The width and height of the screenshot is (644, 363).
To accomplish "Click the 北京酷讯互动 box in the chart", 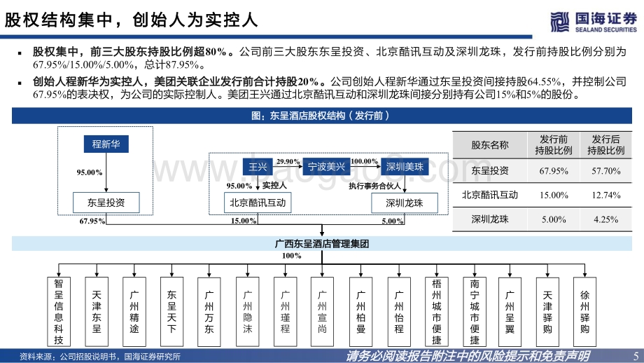I will pyautogui.click(x=258, y=203).
